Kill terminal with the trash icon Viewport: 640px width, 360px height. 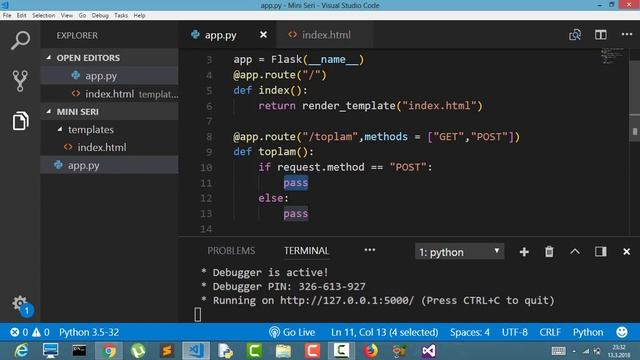click(549, 251)
